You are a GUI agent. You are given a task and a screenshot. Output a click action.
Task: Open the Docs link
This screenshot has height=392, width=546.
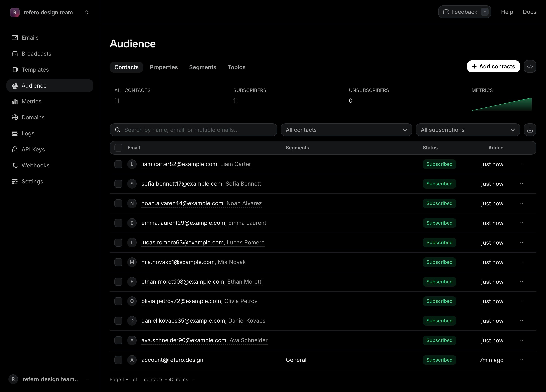[x=529, y=12]
